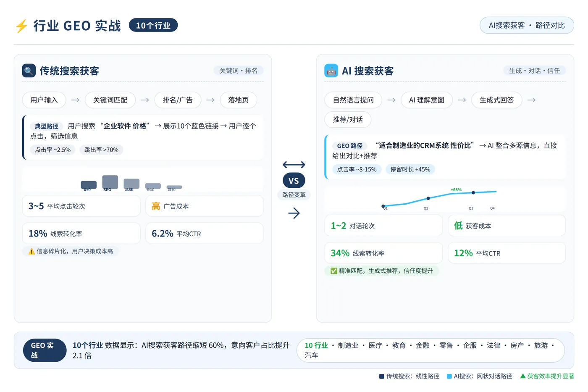Click the double-headed arrow above VS
Image resolution: width=588 pixels, height=392 pixels.
[x=294, y=165]
